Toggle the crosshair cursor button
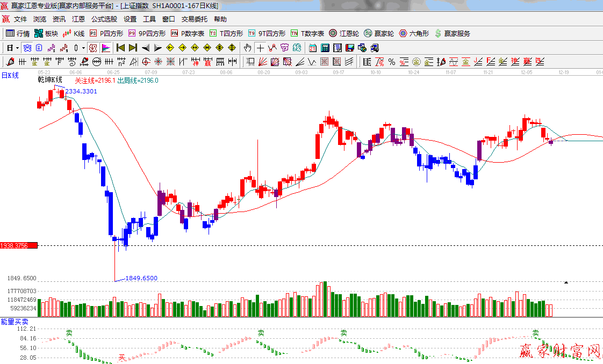The width and height of the screenshot is (603, 364). pyautogui.click(x=260, y=48)
